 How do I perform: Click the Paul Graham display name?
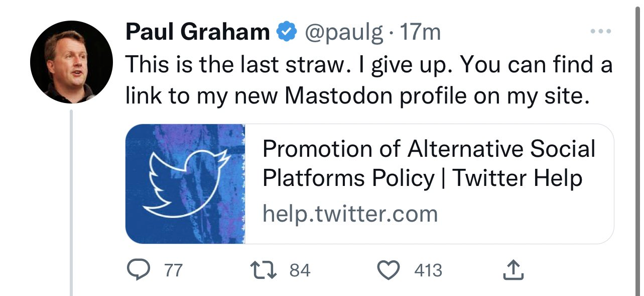point(198,33)
